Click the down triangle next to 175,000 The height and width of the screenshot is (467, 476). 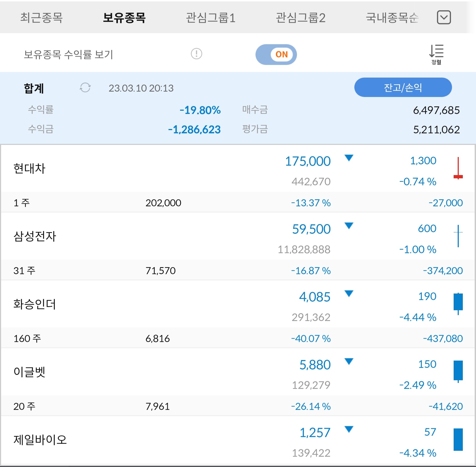(349, 158)
